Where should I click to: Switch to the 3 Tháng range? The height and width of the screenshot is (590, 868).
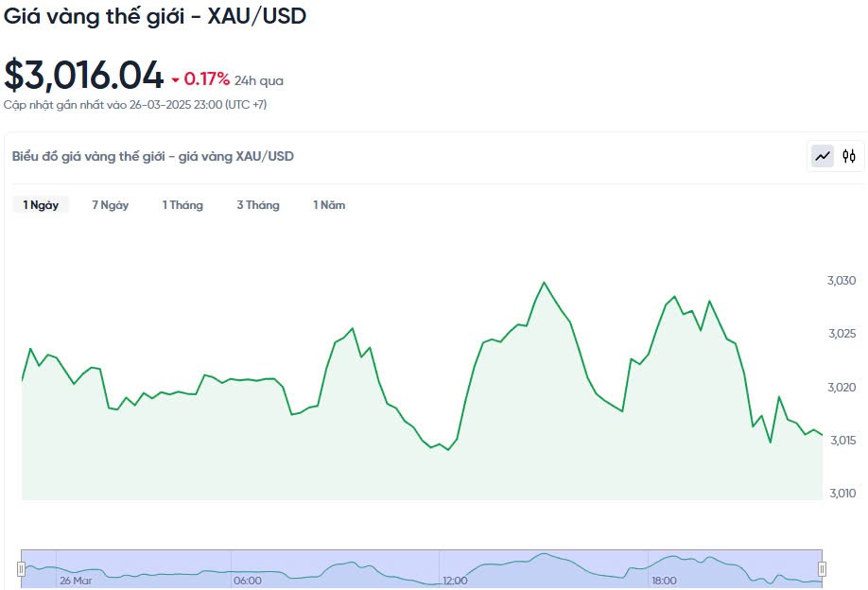(x=258, y=205)
